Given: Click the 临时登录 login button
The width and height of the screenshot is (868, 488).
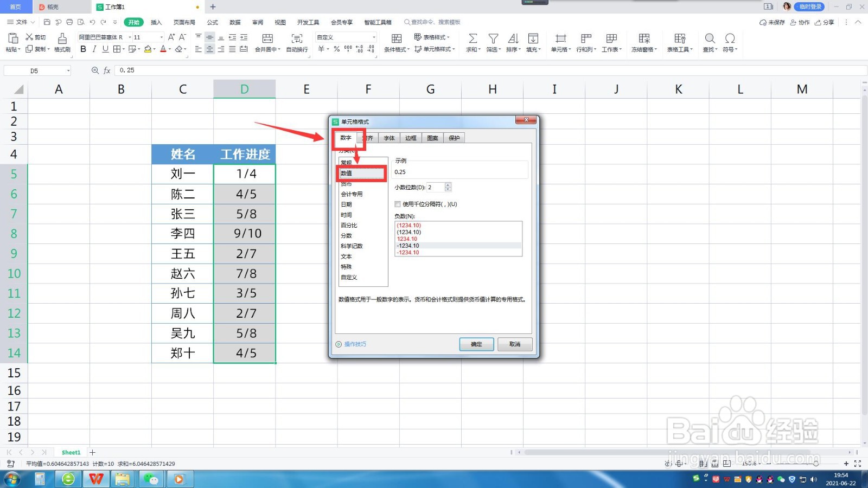Looking at the screenshot, I should [x=809, y=7].
